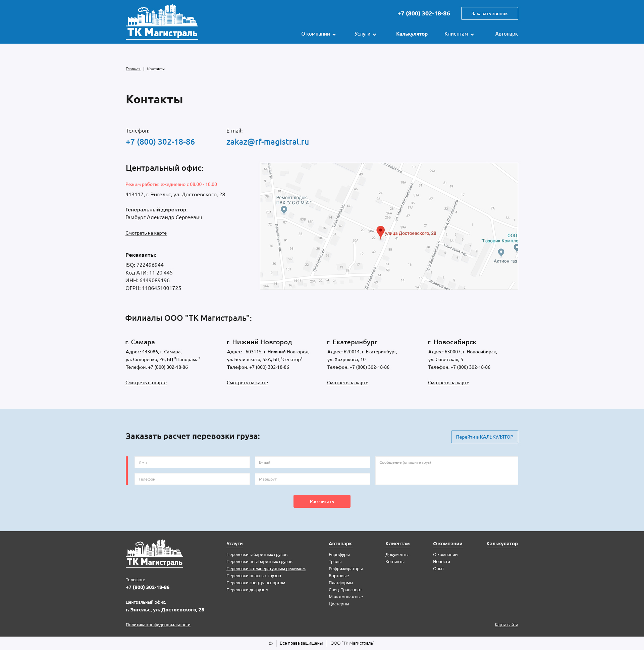The width and height of the screenshot is (644, 650).
Task: Open Политика конфиденциальности footer link
Action: click(158, 624)
